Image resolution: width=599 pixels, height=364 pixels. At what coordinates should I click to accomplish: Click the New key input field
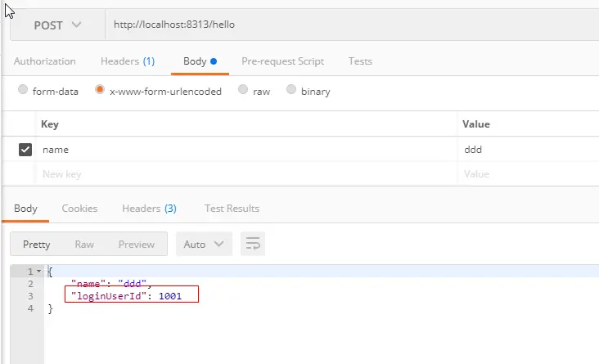coord(246,174)
